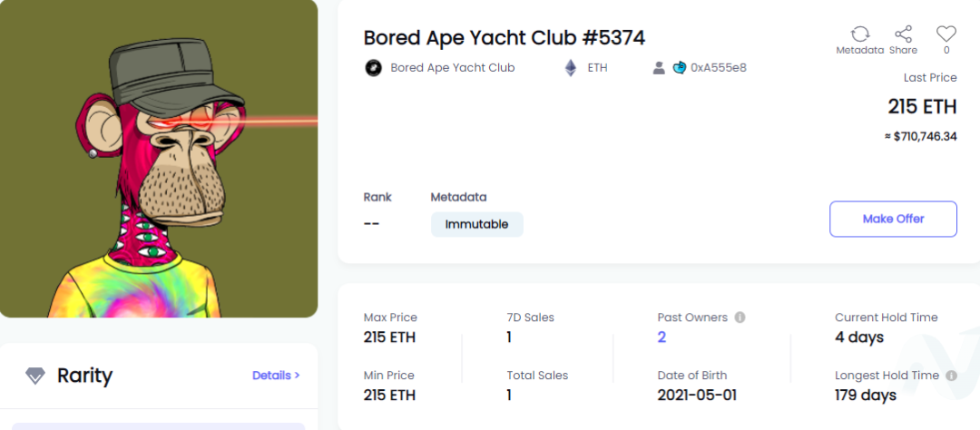Click the info icon beside Longest Hold Time
The image size is (980, 430).
951,376
